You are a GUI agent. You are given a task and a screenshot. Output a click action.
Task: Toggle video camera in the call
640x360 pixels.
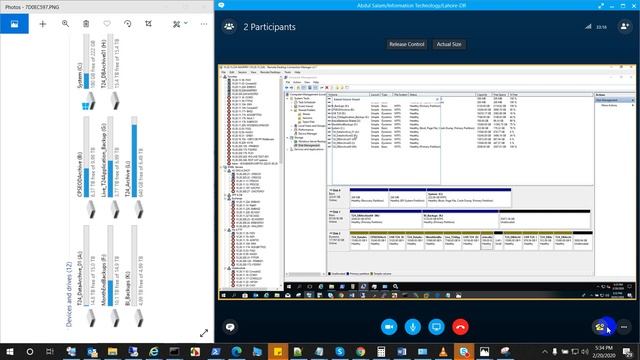(x=389, y=327)
